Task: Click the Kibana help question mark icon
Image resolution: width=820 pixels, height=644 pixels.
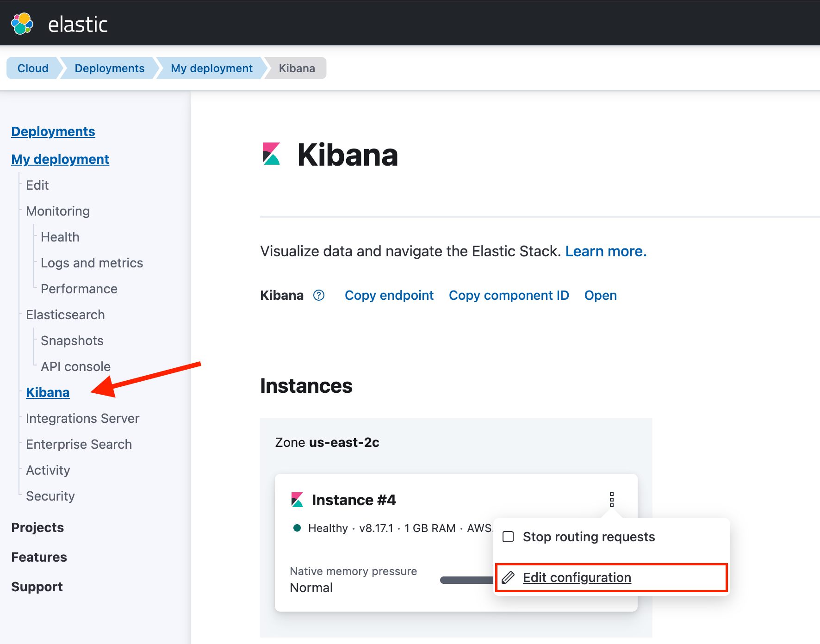Action: [319, 295]
